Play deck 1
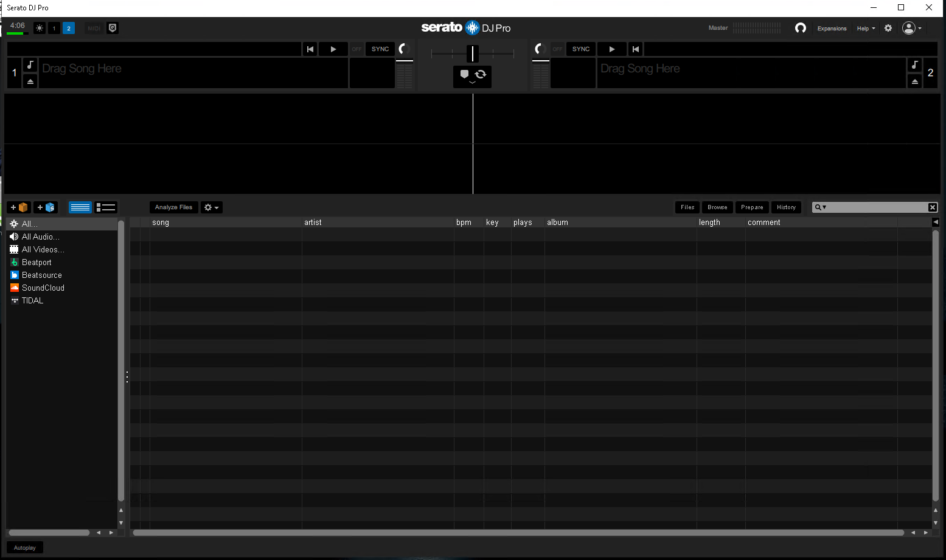Viewport: 946px width, 560px height. (x=333, y=49)
